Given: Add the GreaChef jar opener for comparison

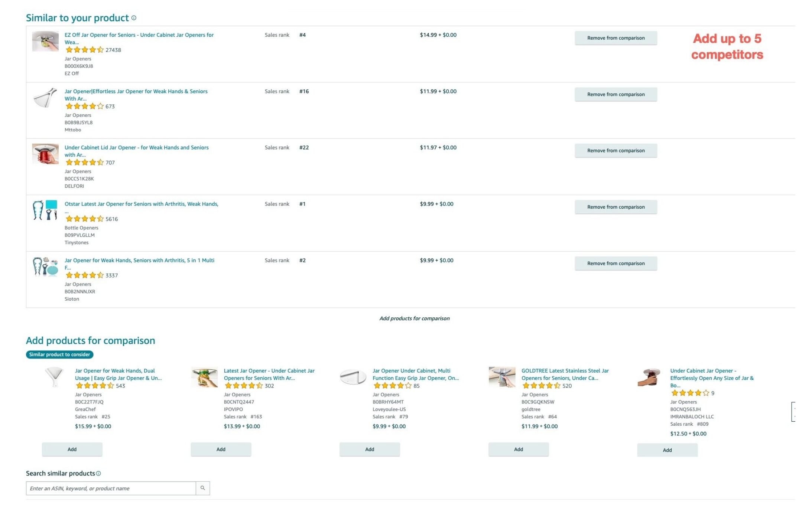Looking at the screenshot, I should tap(72, 449).
